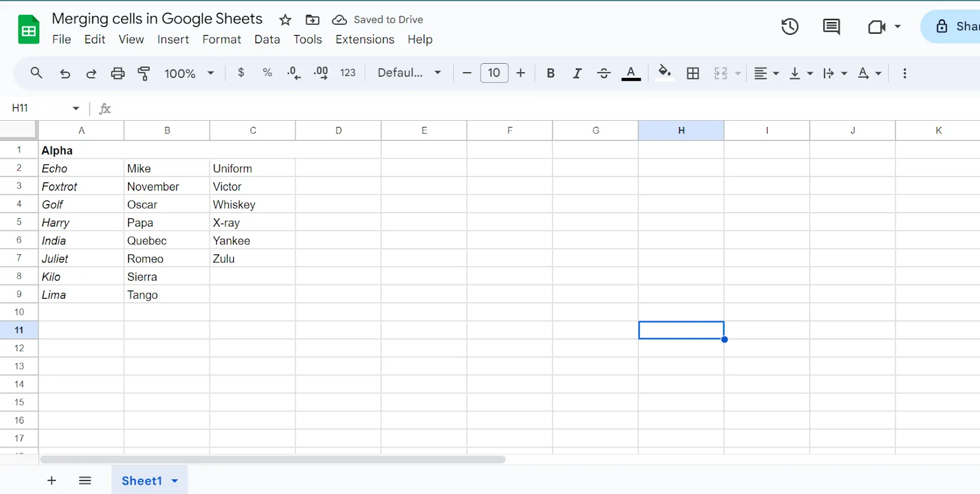This screenshot has height=494, width=980.
Task: Click the redo arrow
Action: 91,74
